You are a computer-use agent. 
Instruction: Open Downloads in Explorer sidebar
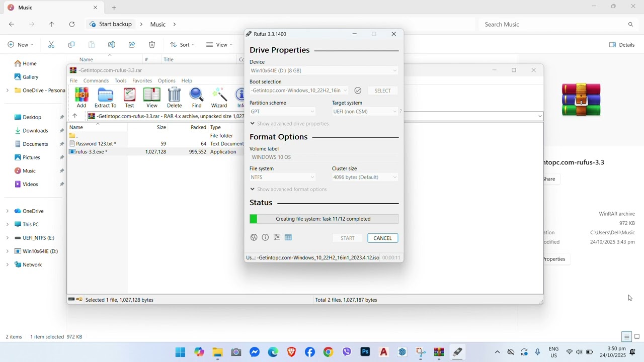(35, 130)
